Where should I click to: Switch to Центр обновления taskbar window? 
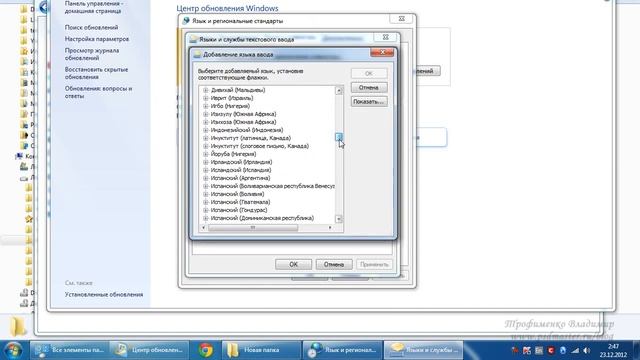150,350
